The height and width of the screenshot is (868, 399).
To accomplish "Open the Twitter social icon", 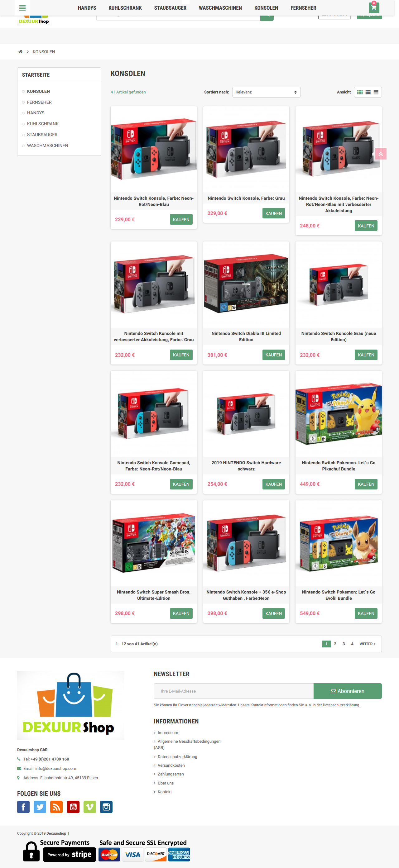I will (40, 807).
